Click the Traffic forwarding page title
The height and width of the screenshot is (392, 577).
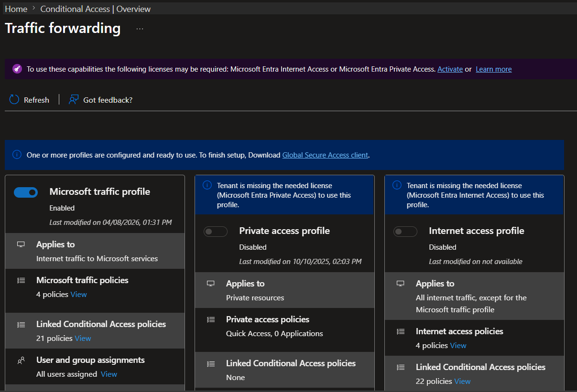pyautogui.click(x=63, y=28)
